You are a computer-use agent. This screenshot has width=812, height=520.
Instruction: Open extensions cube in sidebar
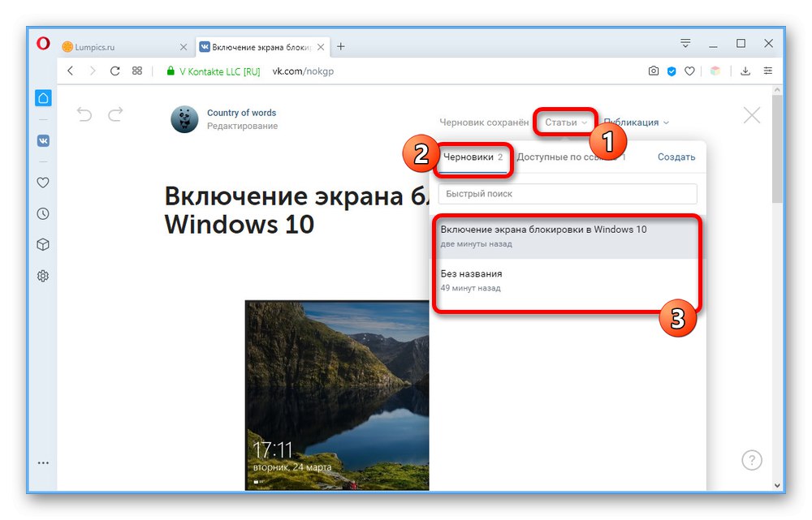click(44, 245)
